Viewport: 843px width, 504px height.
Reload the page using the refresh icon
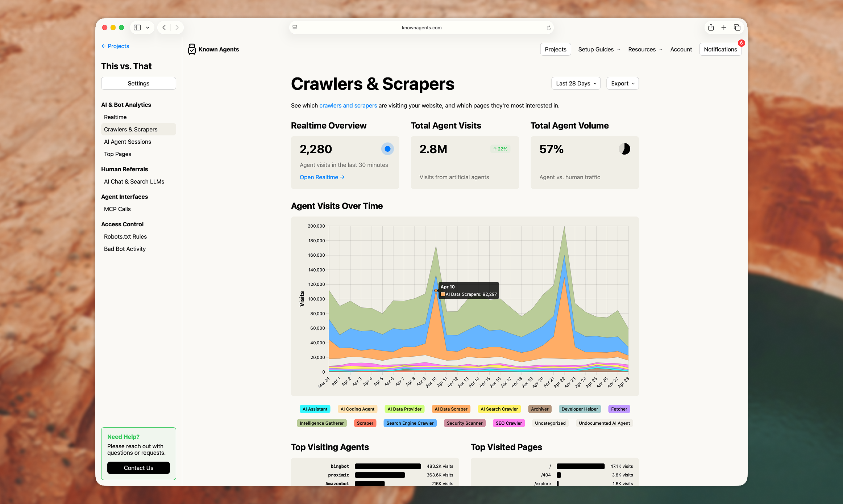click(549, 28)
